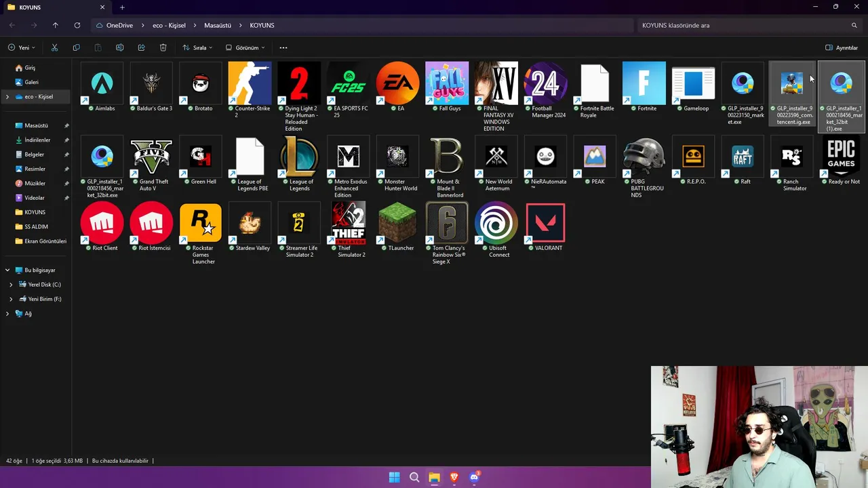Select the PEAK game shortcut
The height and width of the screenshot is (488, 868).
[x=595, y=157]
